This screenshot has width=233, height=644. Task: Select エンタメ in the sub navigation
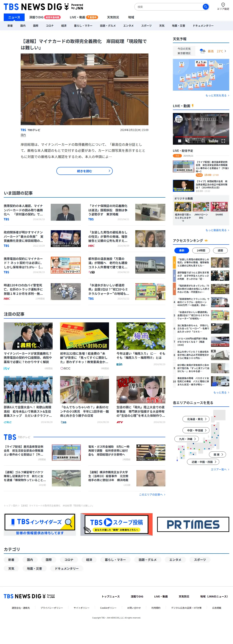tap(128, 26)
